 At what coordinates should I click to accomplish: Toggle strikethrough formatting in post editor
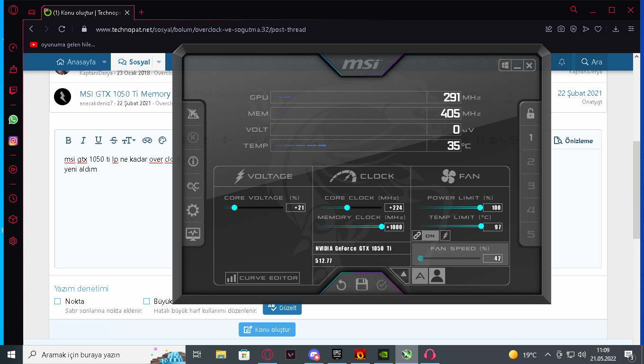(114, 140)
